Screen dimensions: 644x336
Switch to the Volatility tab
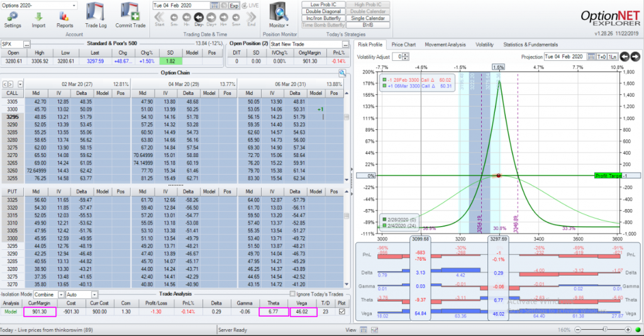tap(485, 45)
